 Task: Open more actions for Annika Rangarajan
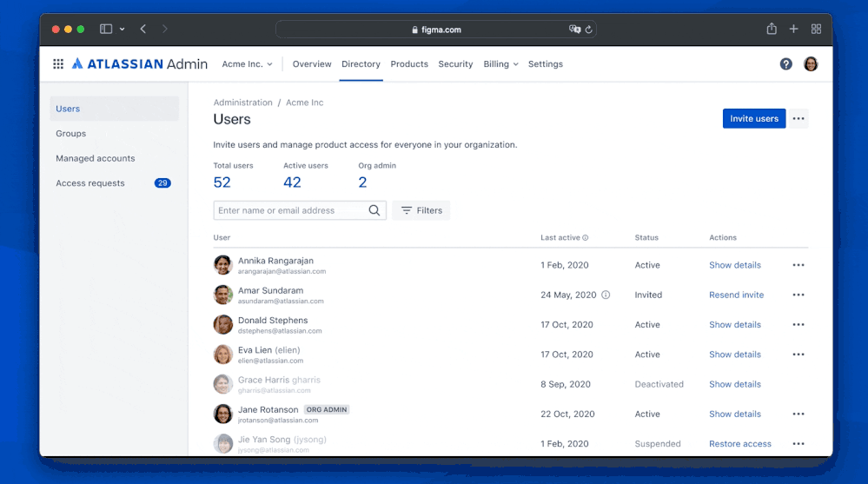(x=798, y=265)
